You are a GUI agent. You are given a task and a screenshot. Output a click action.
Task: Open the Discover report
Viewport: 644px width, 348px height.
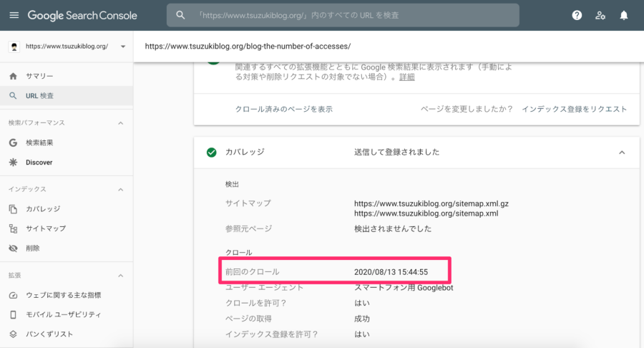pos(66,163)
